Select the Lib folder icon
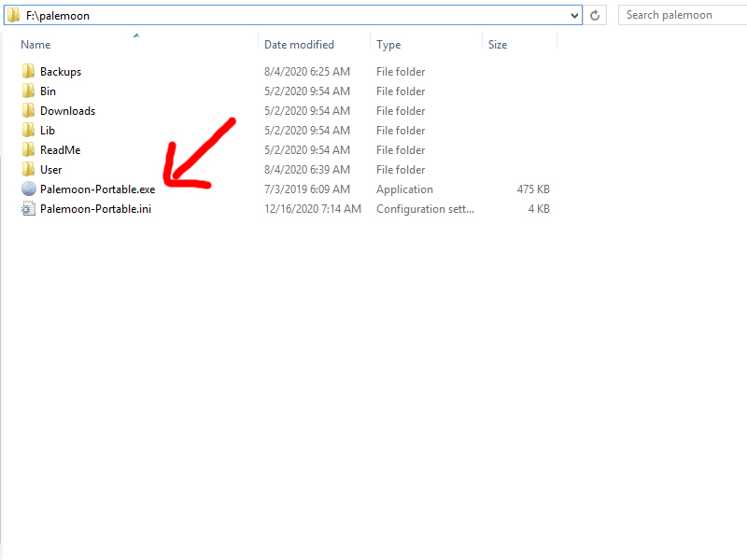Image resolution: width=747 pixels, height=560 pixels. point(28,131)
